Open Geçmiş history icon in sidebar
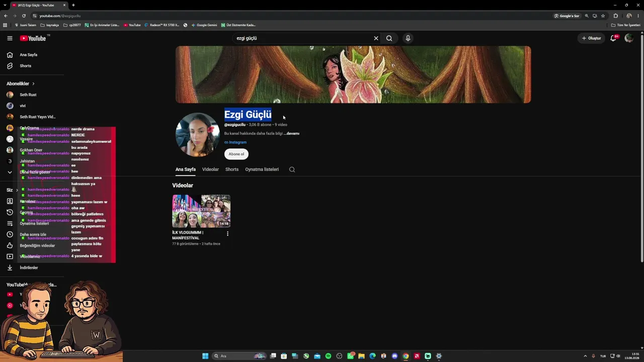644x362 pixels. (x=10, y=212)
